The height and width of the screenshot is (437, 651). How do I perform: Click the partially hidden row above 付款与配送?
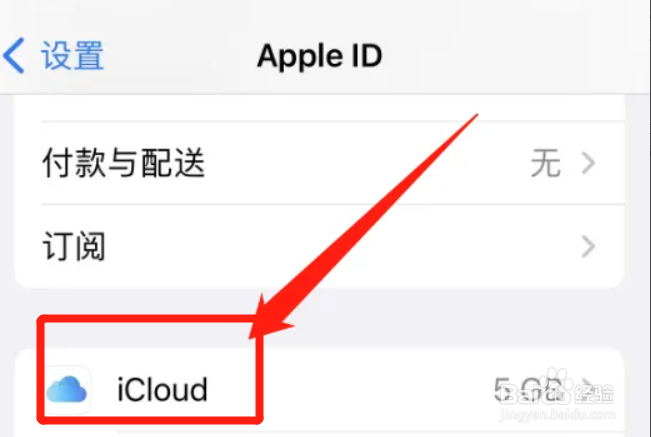(320, 108)
